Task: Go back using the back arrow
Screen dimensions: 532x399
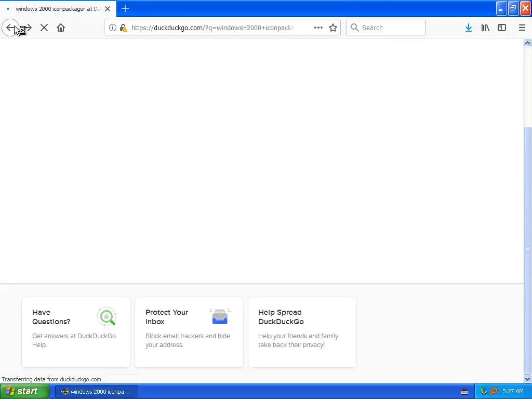Action: pyautogui.click(x=10, y=28)
